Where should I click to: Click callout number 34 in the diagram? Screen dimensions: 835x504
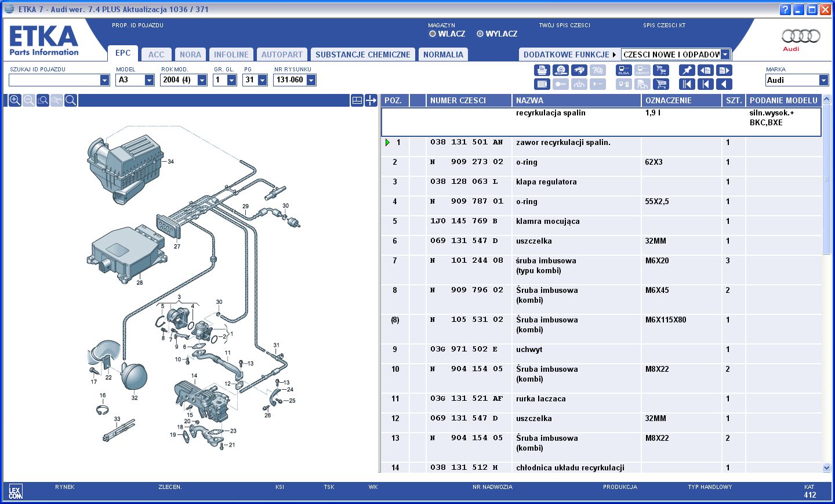[x=170, y=162]
